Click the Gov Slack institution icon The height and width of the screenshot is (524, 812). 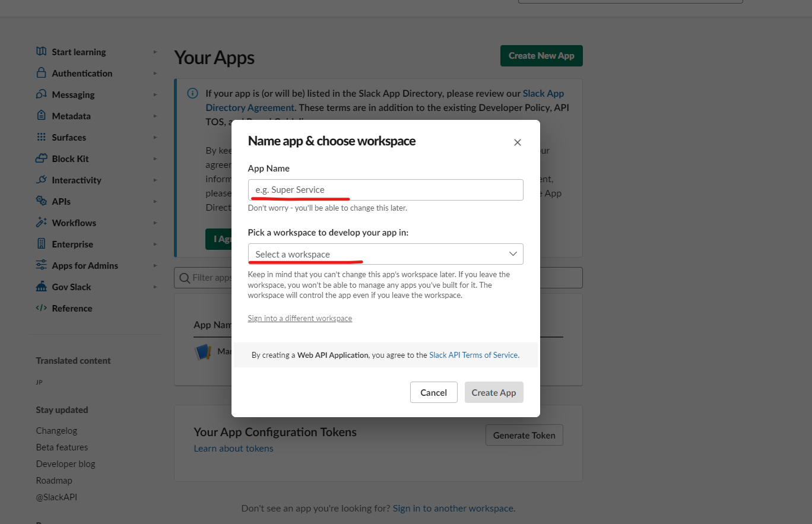click(41, 287)
